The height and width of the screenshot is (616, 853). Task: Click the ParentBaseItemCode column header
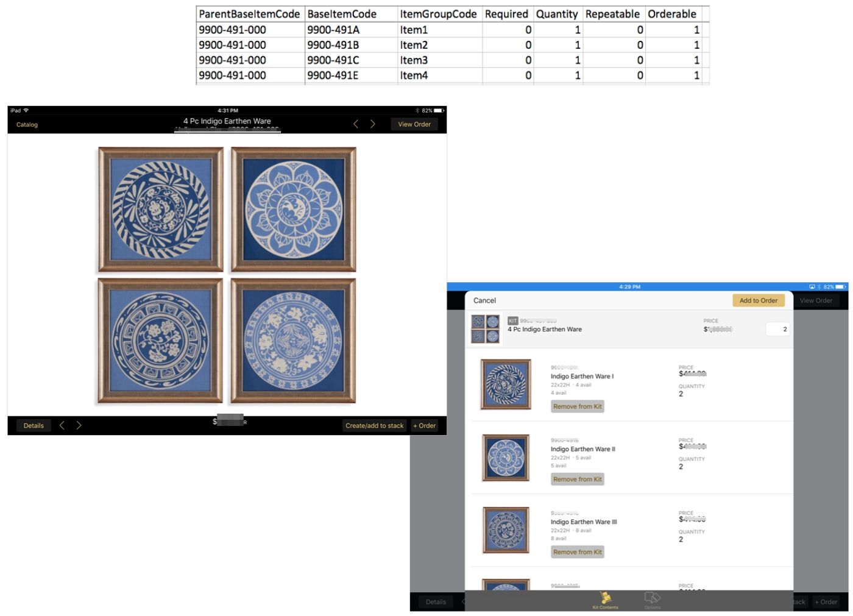(250, 14)
